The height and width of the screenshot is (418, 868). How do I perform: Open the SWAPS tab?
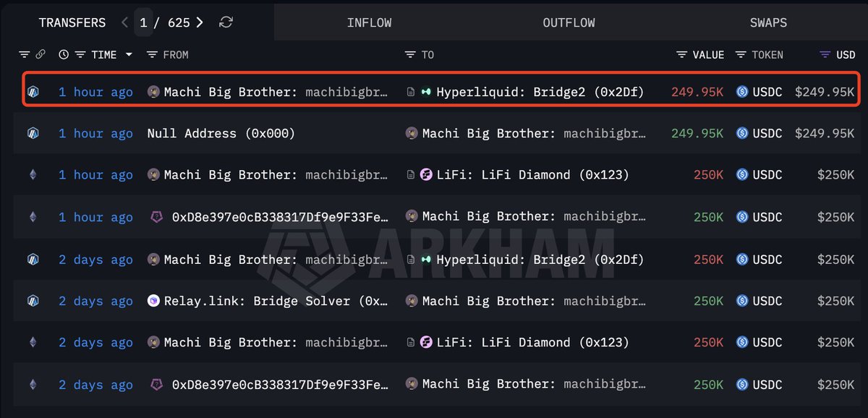769,22
